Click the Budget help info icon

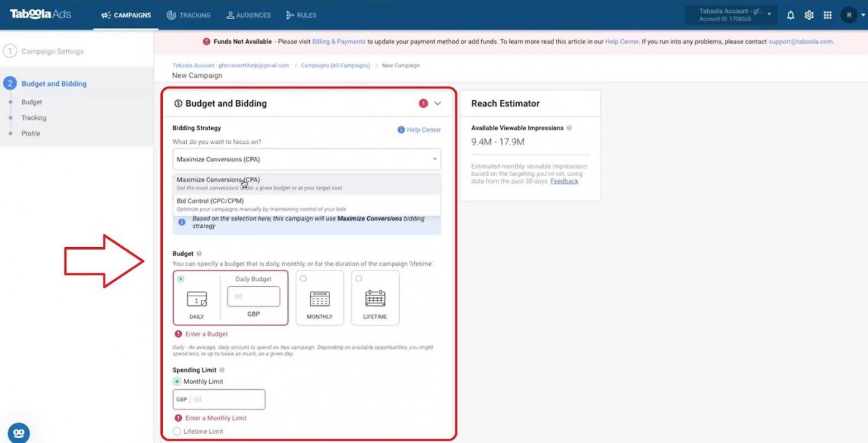point(200,253)
